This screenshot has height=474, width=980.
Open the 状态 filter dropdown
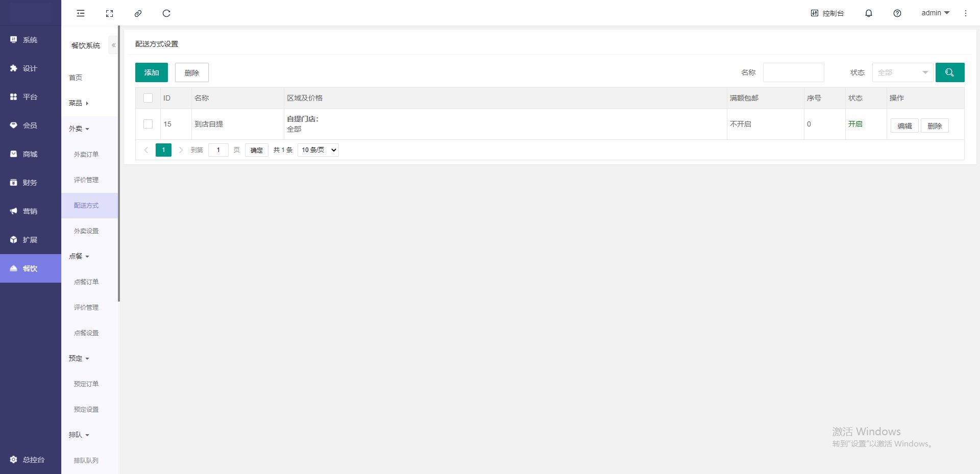pos(902,72)
